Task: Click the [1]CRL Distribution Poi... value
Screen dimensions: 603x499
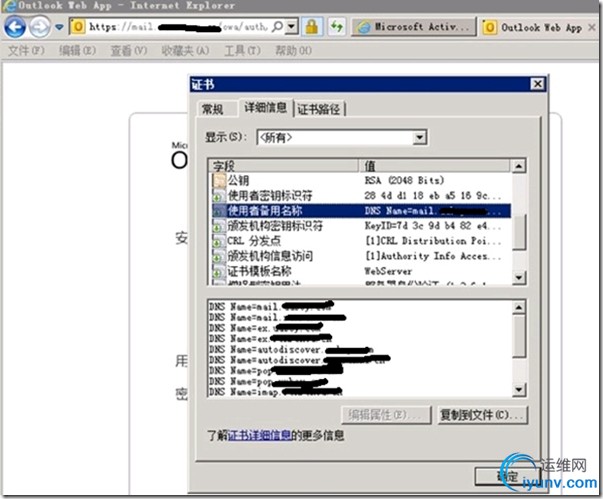Action: click(433, 241)
